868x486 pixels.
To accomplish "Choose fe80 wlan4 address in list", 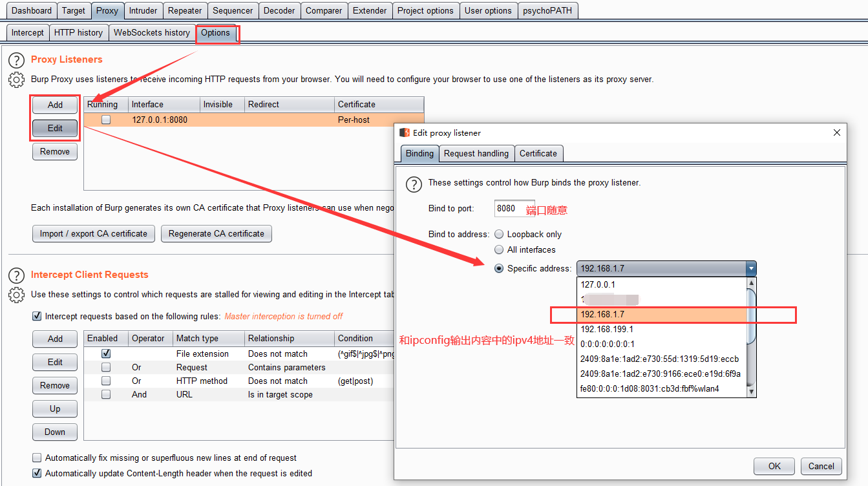I will point(661,388).
